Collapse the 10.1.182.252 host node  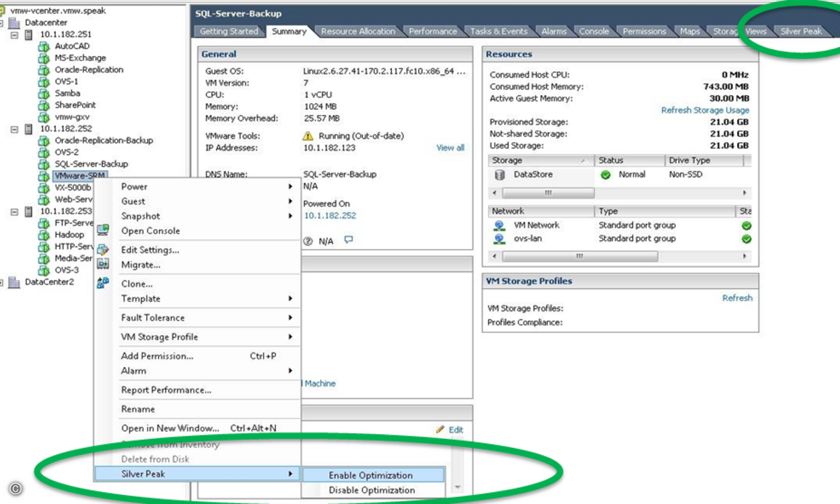point(15,129)
